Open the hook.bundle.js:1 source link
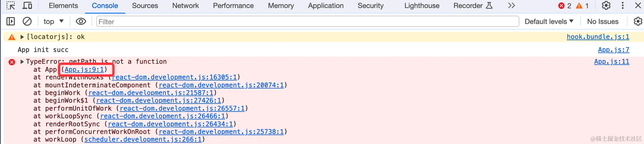 598,37
